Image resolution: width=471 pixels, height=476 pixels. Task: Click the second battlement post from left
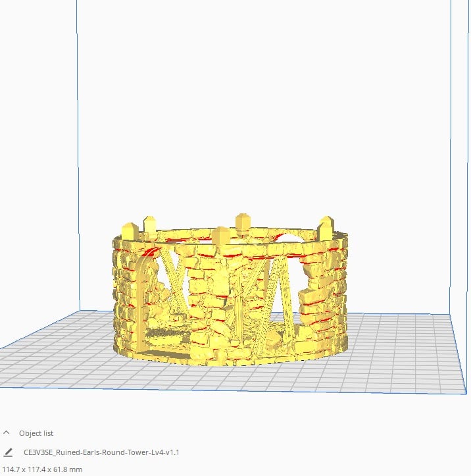150,223
